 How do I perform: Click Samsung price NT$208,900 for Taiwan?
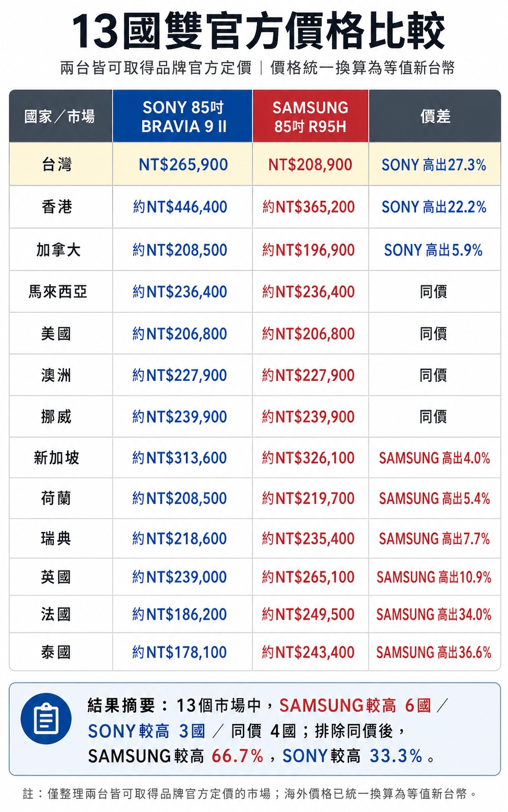(x=310, y=164)
